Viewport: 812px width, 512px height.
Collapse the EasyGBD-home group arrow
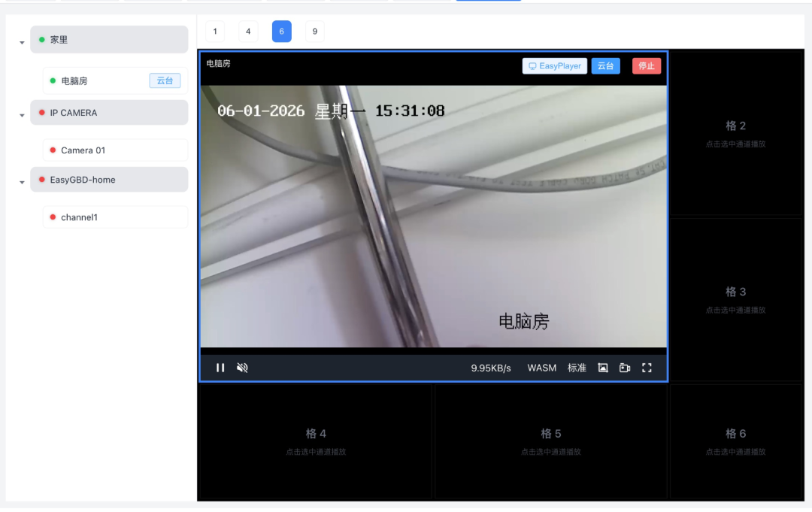pos(22,182)
